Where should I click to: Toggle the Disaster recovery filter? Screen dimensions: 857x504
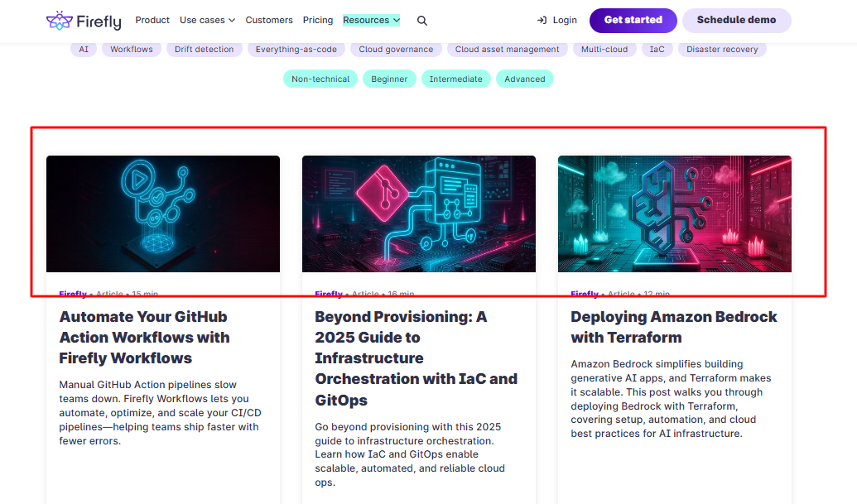tap(720, 49)
